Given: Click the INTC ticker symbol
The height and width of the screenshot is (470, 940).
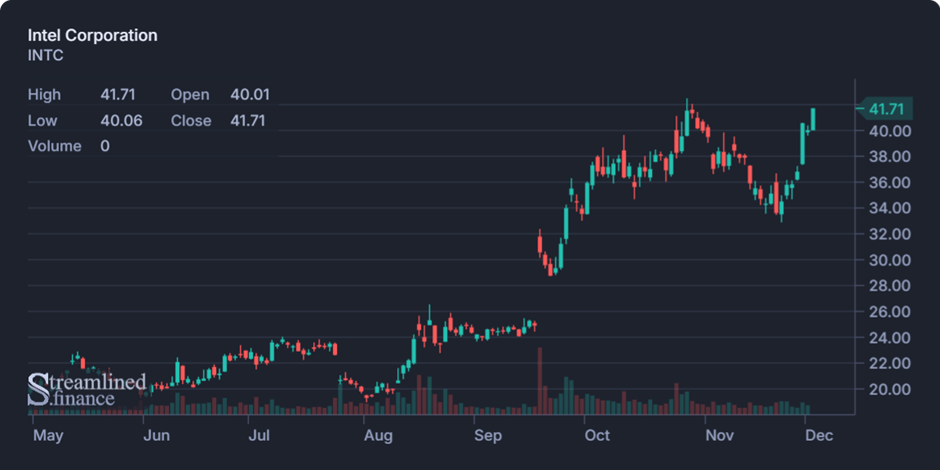Looking at the screenshot, I should coord(46,56).
